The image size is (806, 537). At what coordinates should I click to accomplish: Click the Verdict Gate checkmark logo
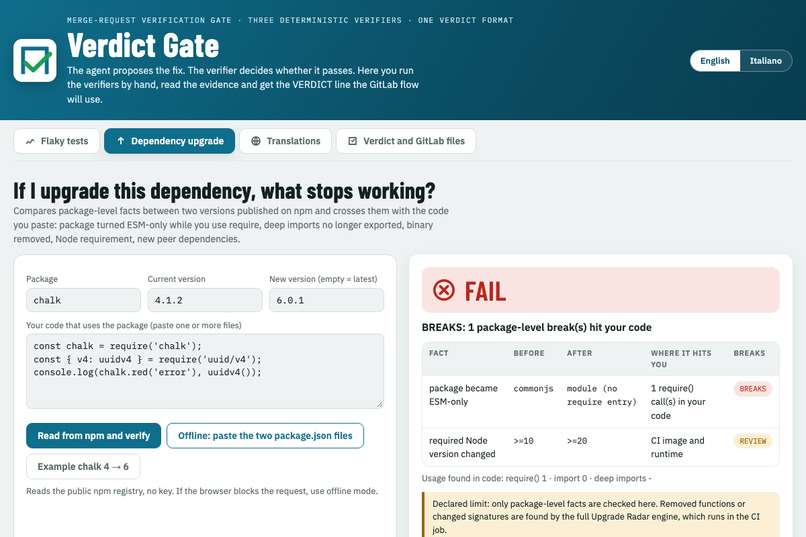point(35,60)
